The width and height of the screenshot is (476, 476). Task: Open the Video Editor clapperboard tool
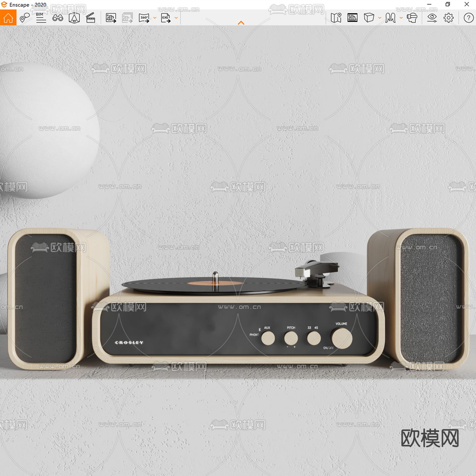click(x=91, y=18)
